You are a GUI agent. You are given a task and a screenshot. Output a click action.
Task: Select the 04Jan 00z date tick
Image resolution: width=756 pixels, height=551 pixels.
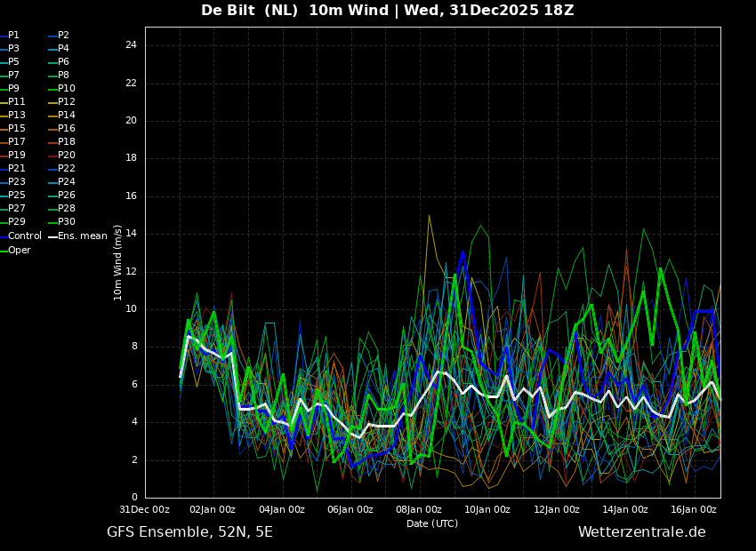[x=283, y=509]
